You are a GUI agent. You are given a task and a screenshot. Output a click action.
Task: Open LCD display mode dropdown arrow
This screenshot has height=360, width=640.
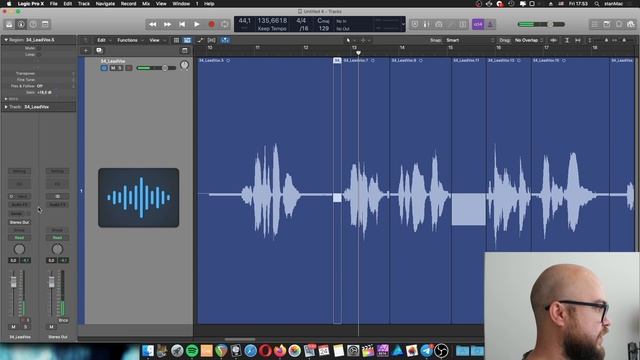pos(403,24)
